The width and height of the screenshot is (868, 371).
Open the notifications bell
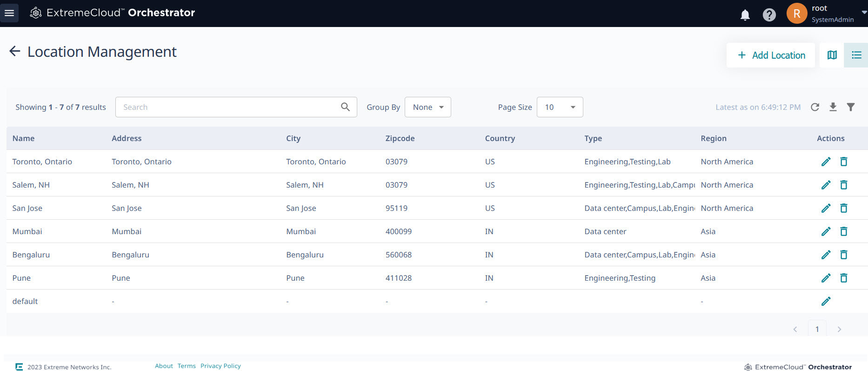[x=745, y=15]
